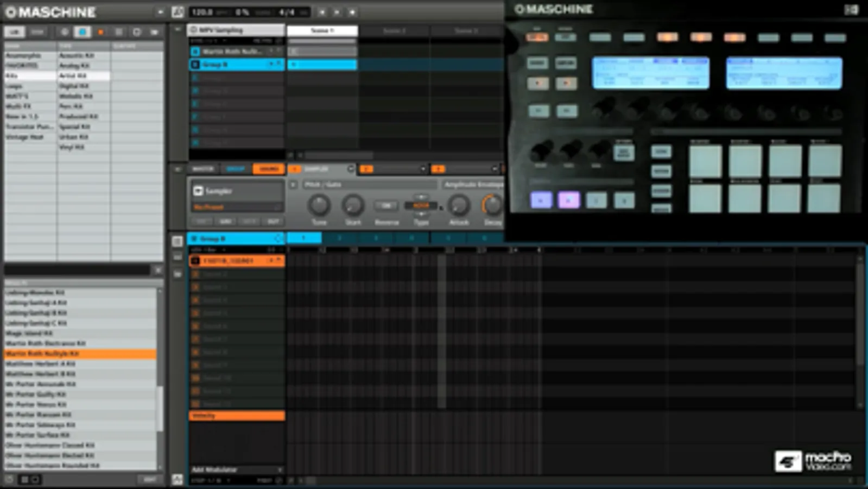The width and height of the screenshot is (868, 489).
Task: Click the Sampler module icon
Action: point(198,191)
